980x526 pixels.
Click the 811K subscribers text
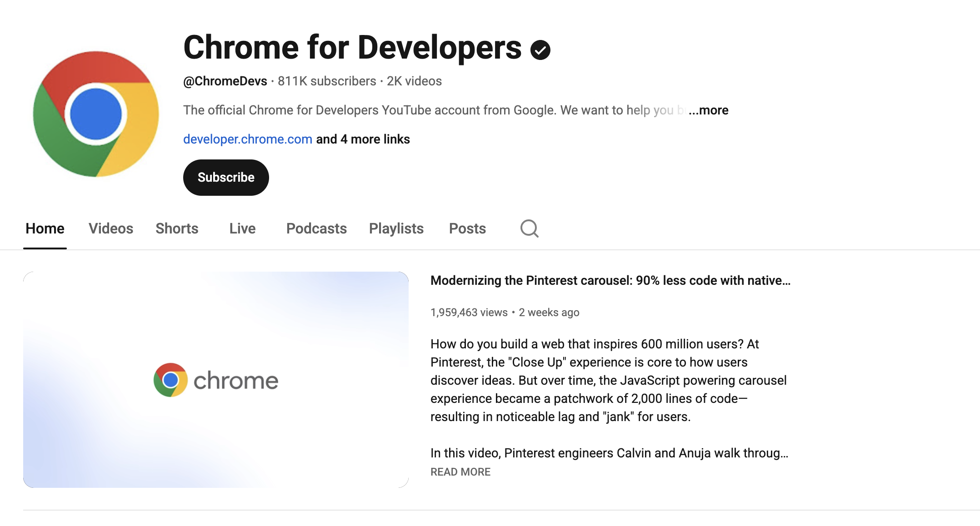point(327,81)
